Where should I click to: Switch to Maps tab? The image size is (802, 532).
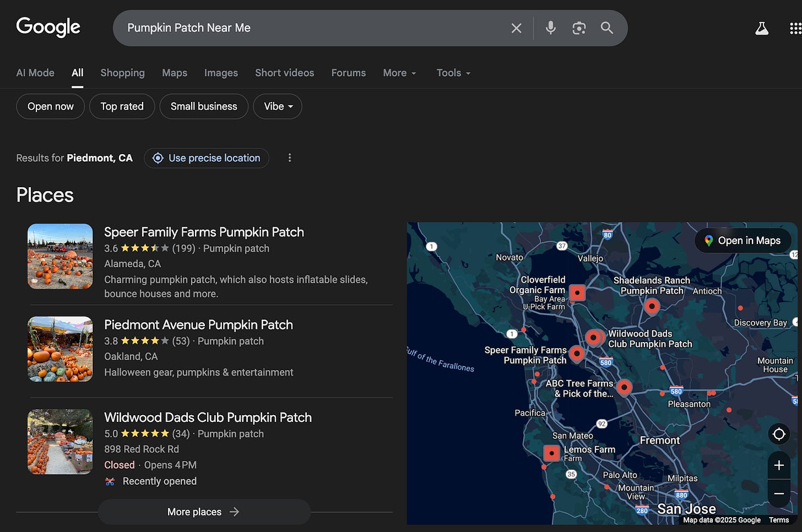[x=175, y=73]
